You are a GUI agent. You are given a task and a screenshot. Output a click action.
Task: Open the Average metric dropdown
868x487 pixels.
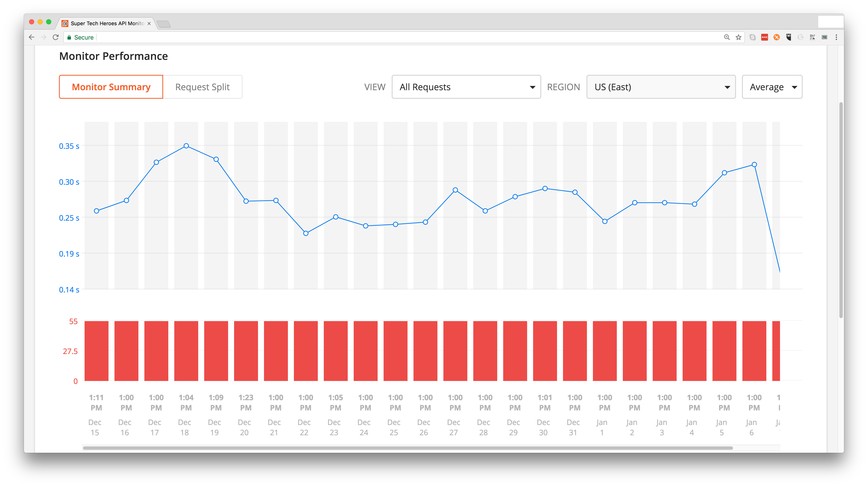[x=772, y=87]
